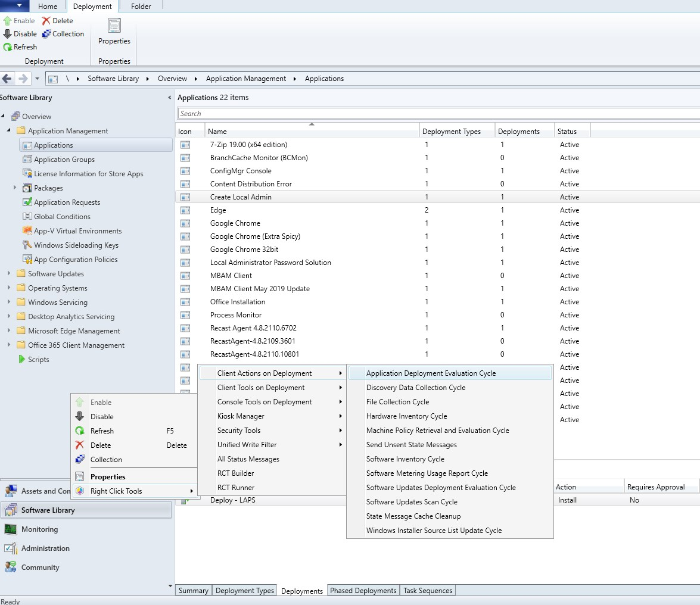Expand the Software Updates folder
Viewport: 700px width, 605px height.
(x=9, y=274)
